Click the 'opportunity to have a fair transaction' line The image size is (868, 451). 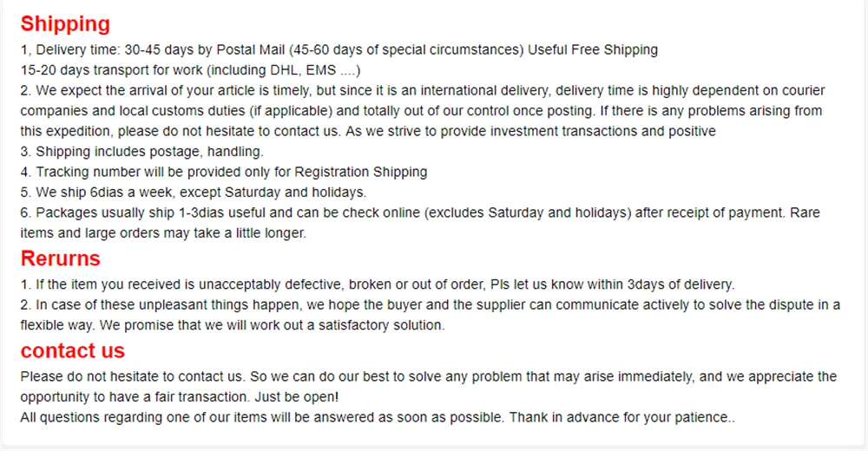point(180,397)
